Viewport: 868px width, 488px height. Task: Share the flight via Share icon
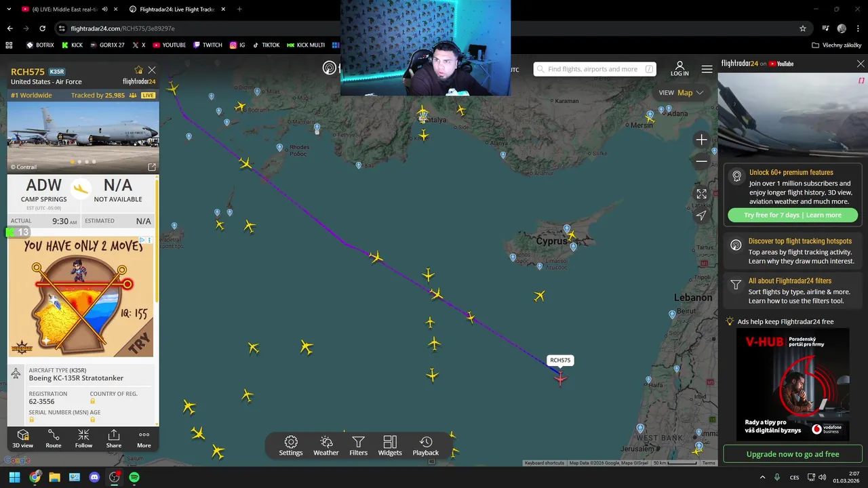tap(114, 439)
